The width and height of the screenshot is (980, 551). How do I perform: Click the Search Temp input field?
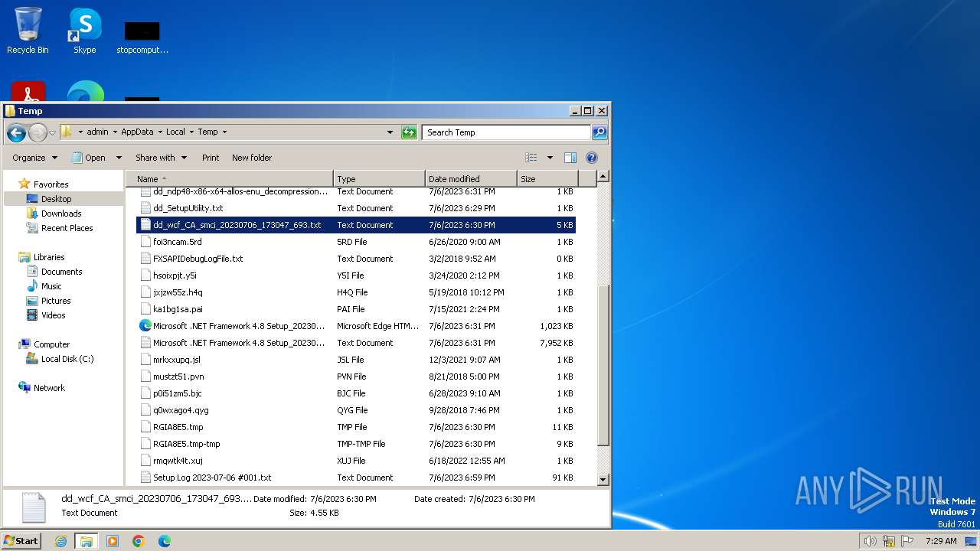[x=507, y=132]
